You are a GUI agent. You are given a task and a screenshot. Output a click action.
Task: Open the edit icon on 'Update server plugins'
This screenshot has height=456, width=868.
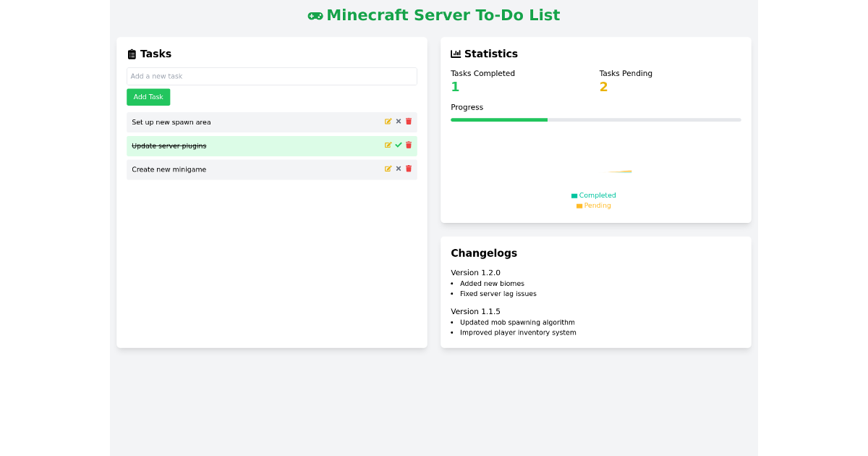pos(388,145)
